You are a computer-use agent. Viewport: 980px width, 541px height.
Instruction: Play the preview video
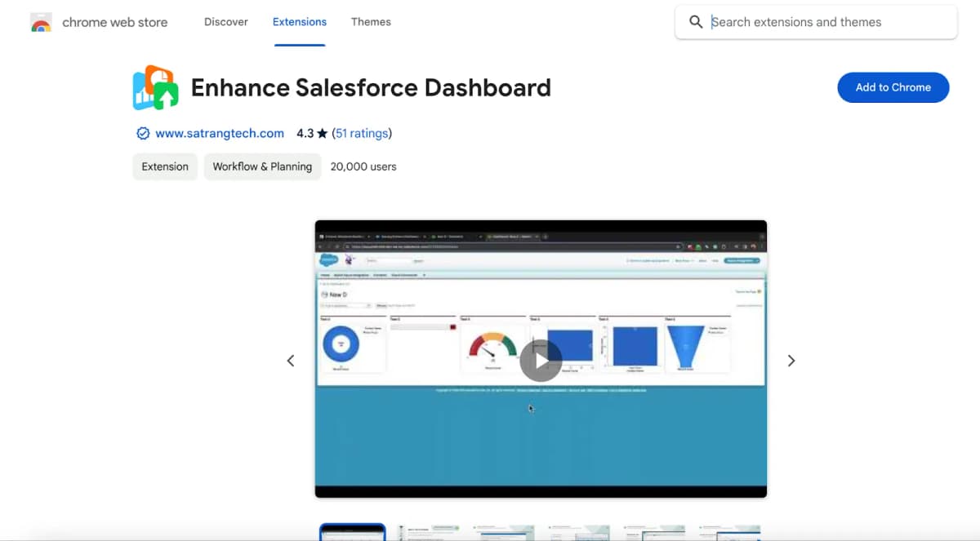[541, 360]
